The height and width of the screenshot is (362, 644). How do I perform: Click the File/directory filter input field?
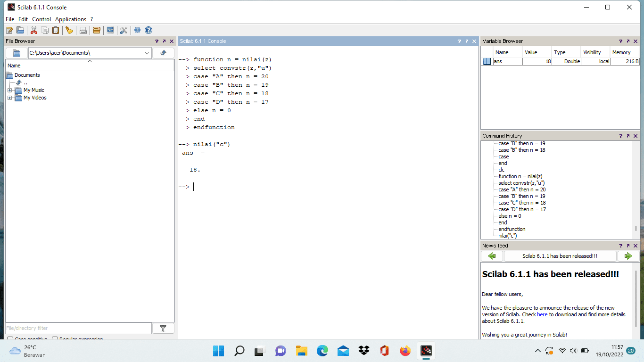(x=78, y=328)
